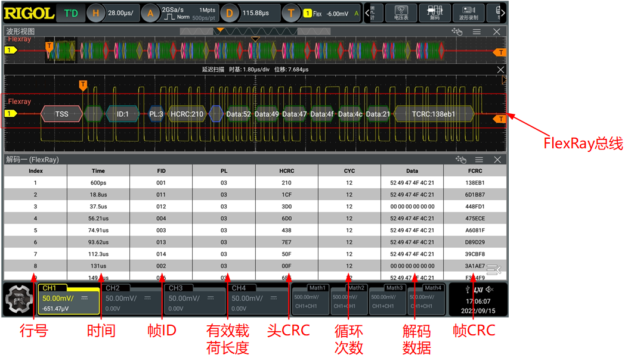Toggle the Math2 label
This screenshot has height=364, width=631.
355,288
